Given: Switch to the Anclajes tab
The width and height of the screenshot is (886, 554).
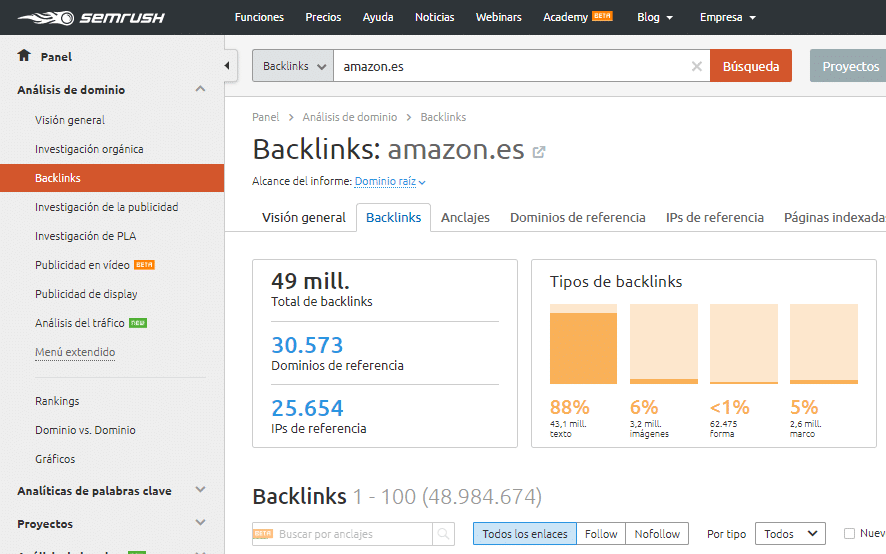Looking at the screenshot, I should (x=465, y=218).
